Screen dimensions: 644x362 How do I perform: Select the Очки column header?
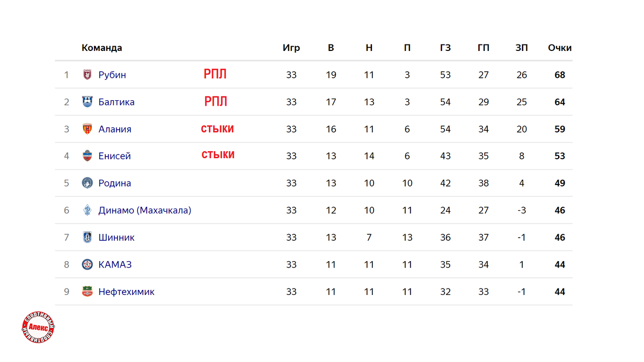(x=560, y=48)
